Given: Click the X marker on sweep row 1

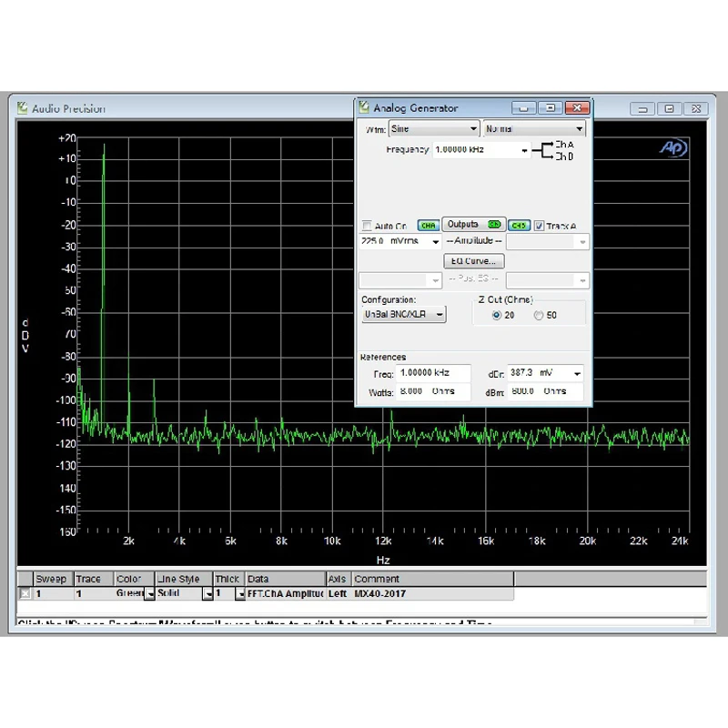Looking at the screenshot, I should click(25, 593).
